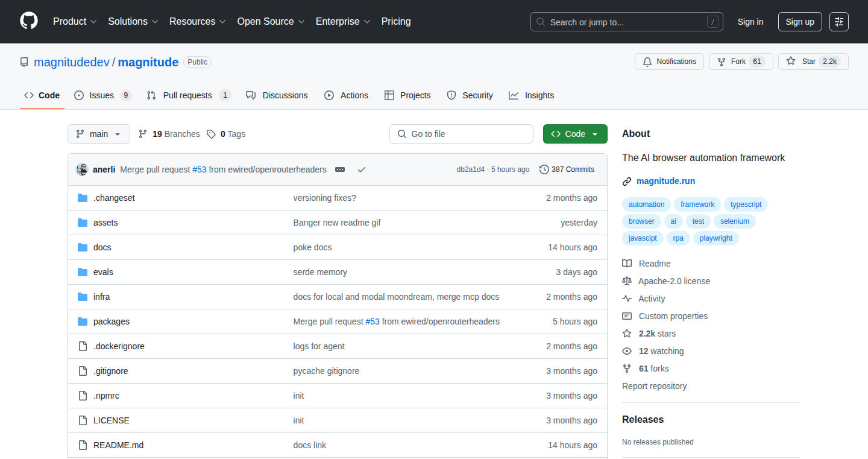
Task: Open the magnitude repository link
Action: pyautogui.click(x=148, y=62)
